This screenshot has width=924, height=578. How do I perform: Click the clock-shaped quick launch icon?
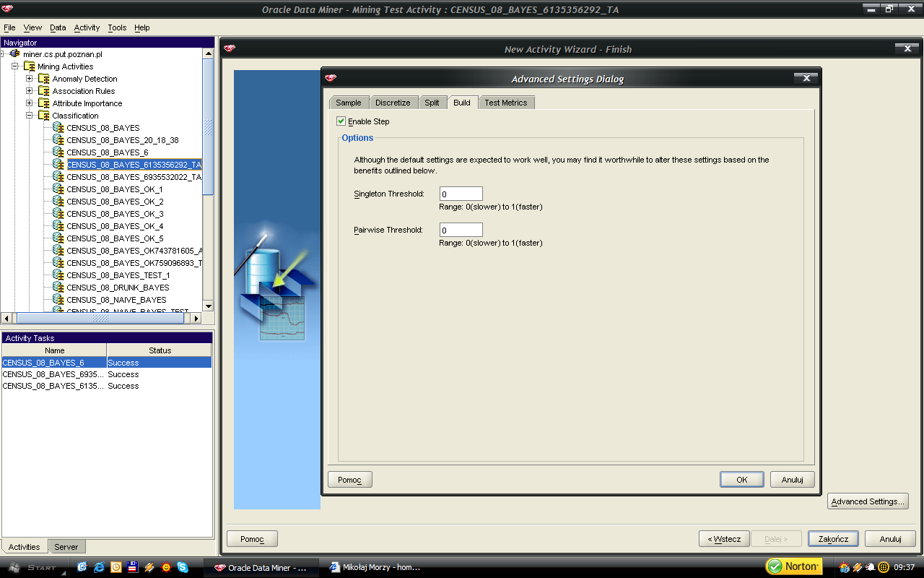click(x=115, y=567)
